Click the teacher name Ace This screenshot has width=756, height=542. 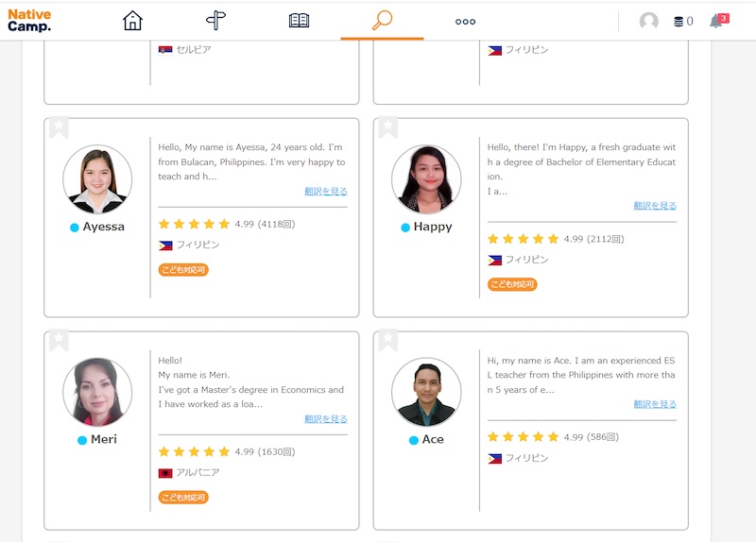tap(433, 439)
